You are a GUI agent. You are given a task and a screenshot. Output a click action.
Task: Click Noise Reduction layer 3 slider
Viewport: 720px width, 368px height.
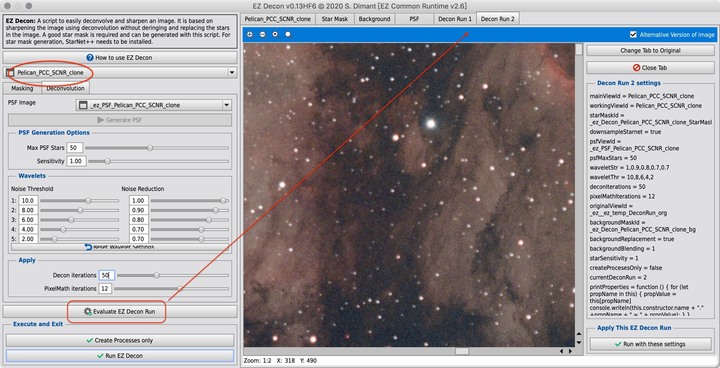[x=190, y=220]
